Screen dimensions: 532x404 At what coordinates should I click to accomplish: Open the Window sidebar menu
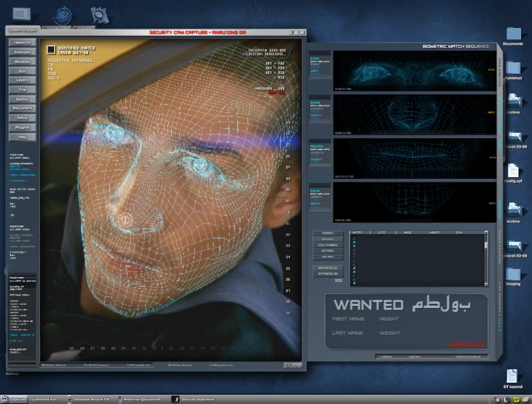22,62
